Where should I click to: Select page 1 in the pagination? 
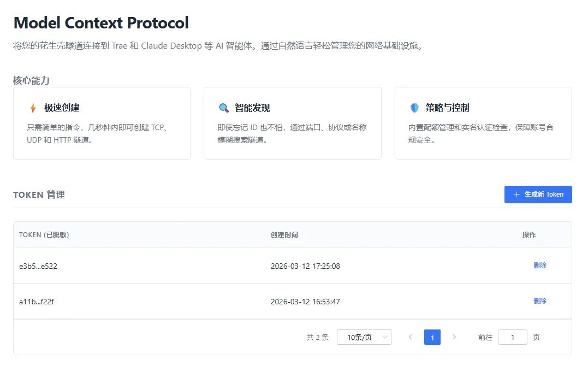tap(432, 337)
